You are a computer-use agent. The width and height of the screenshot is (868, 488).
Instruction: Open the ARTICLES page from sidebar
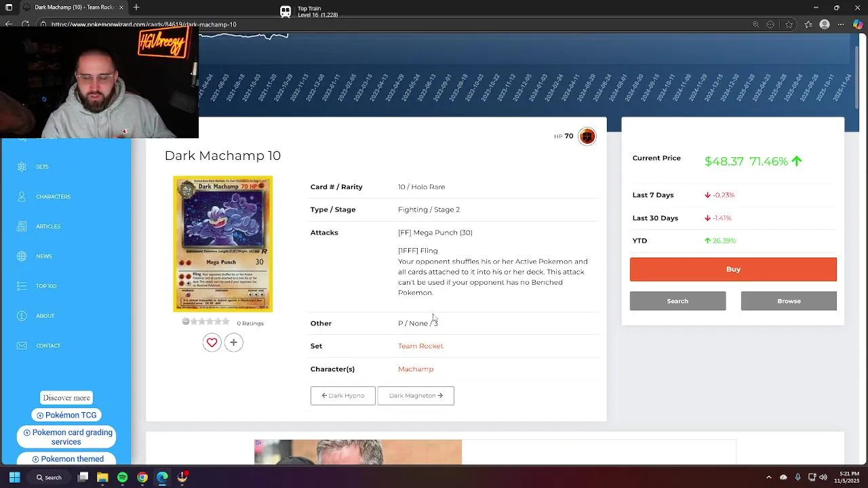pyautogui.click(x=48, y=226)
